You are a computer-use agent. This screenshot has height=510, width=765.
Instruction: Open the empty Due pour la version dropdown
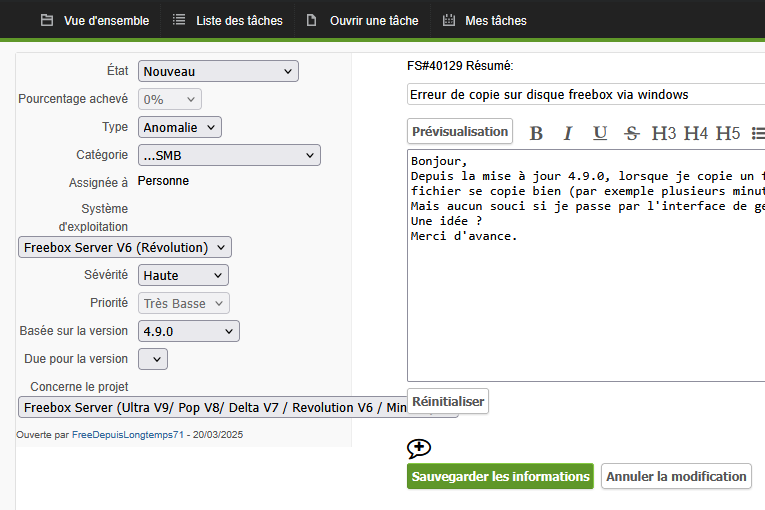click(153, 359)
